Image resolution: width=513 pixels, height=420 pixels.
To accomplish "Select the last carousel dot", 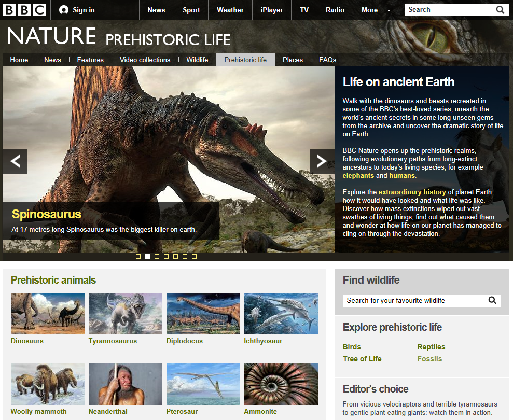I will click(194, 256).
